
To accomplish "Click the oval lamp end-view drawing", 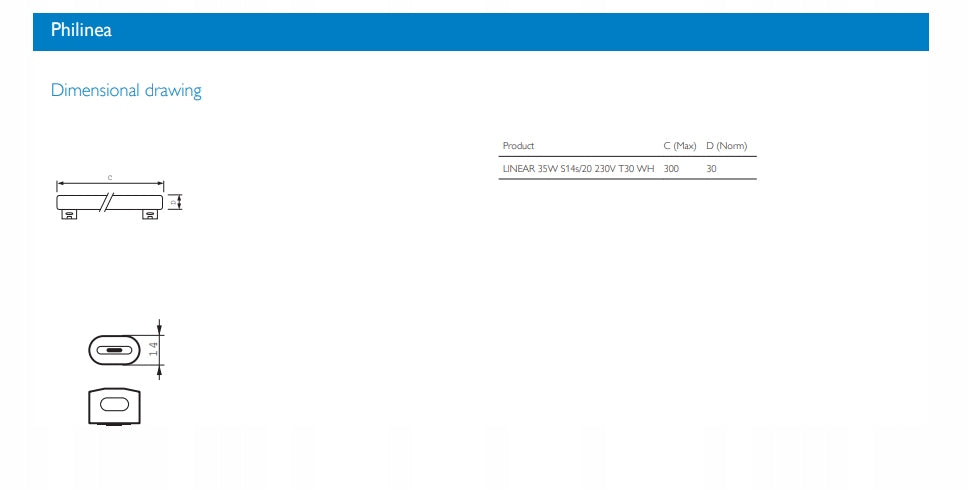I will [x=114, y=351].
